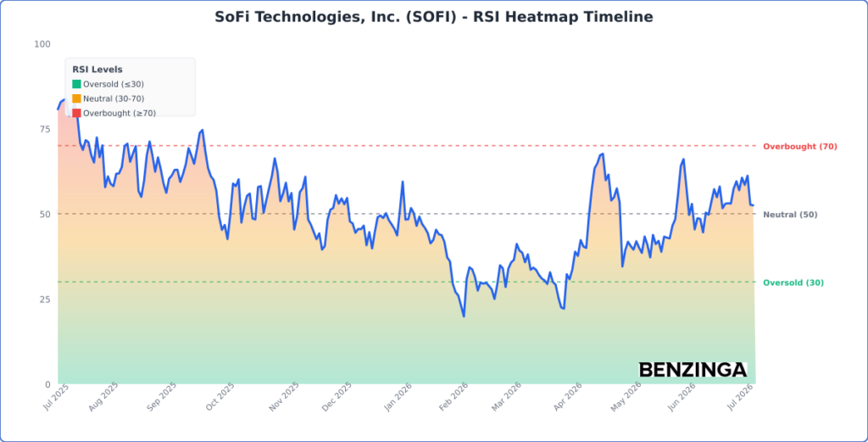Click the 100 y-axis label
The width and height of the screenshot is (868, 442).
point(43,44)
